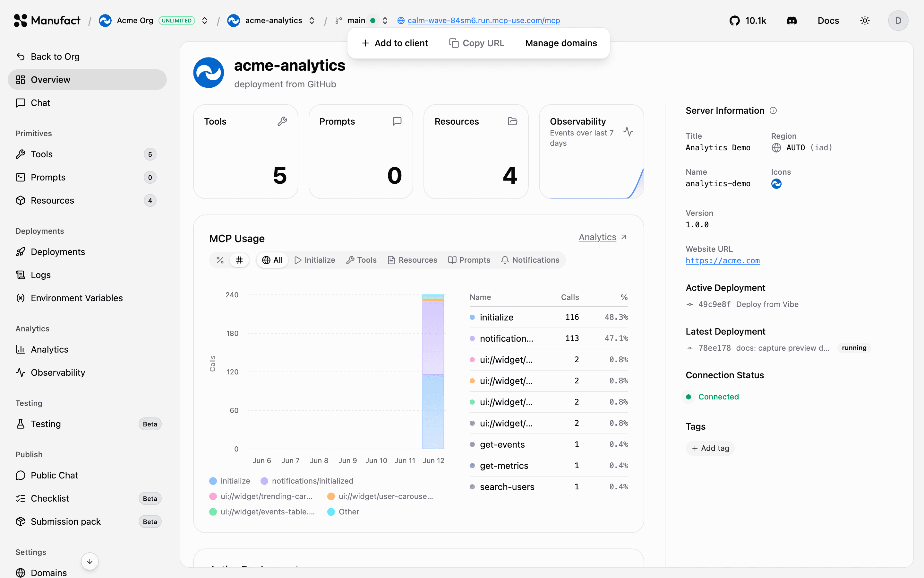Screen dimensions: 924x578
Task: Go Back to Org in sidebar
Action: click(87, 57)
